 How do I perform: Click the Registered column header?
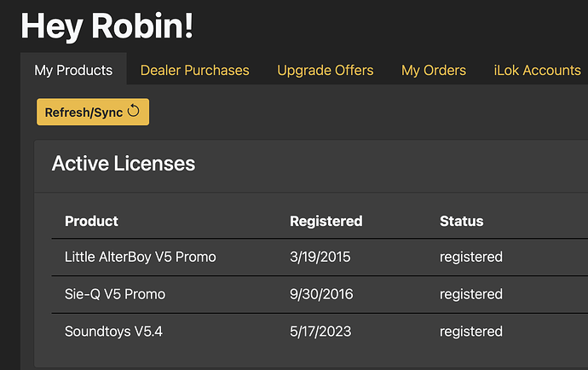[x=326, y=221]
